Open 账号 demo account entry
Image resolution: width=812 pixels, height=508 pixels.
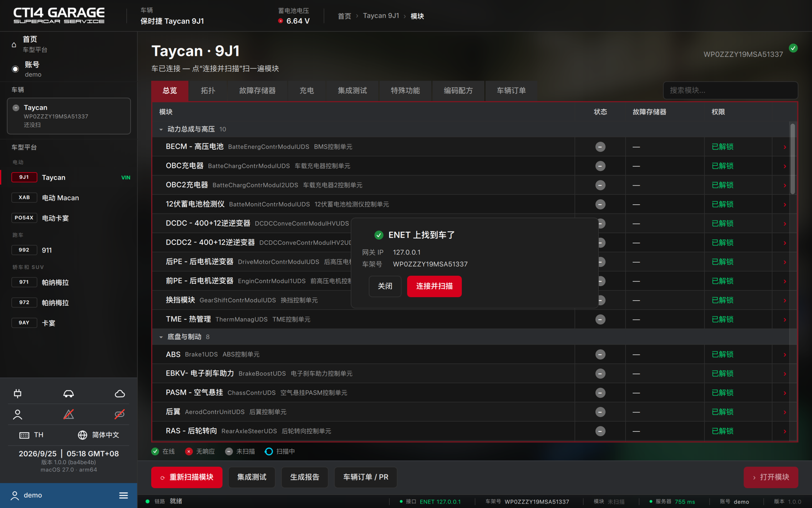point(69,69)
